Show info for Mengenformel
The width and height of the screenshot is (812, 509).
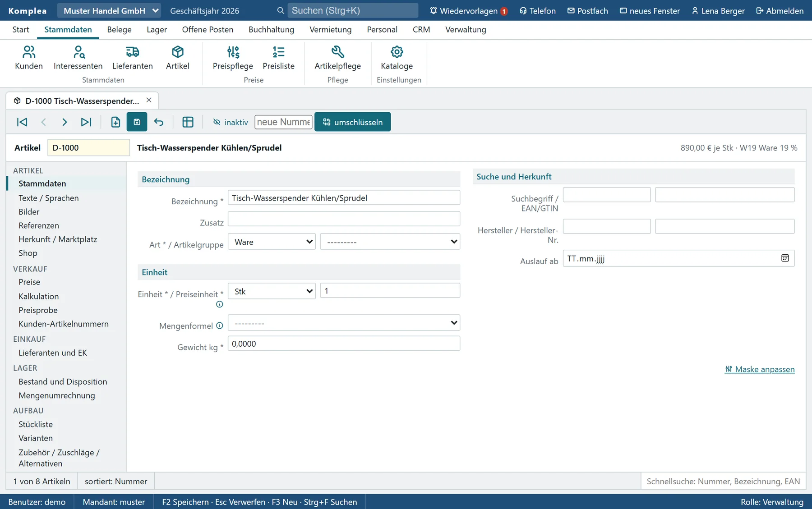[x=220, y=326]
